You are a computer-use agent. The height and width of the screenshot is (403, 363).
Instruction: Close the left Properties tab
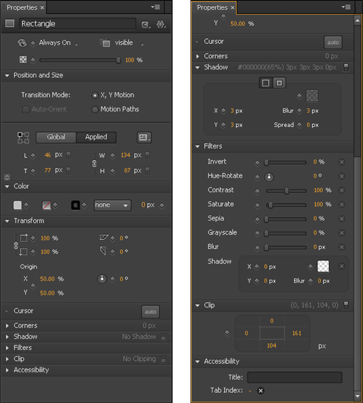point(42,8)
